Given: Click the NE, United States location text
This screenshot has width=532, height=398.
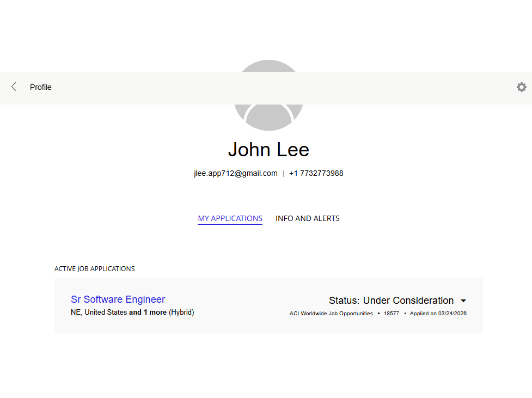Looking at the screenshot, I should 99,313.
